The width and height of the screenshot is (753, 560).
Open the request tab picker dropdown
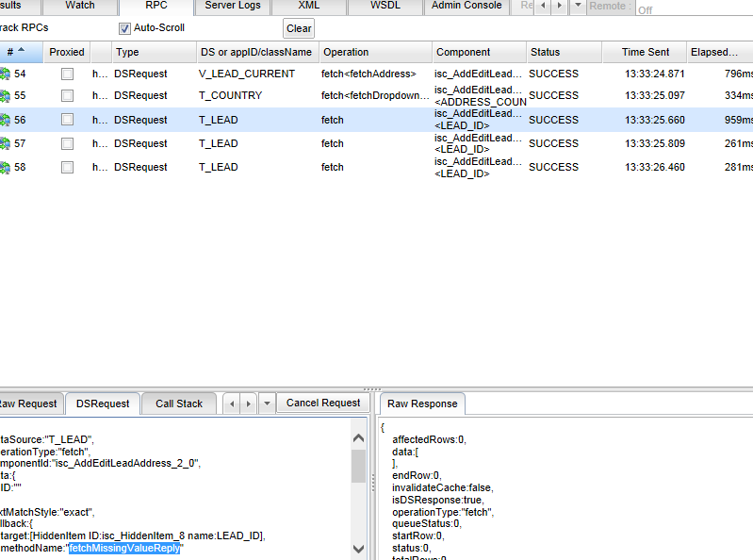click(268, 404)
